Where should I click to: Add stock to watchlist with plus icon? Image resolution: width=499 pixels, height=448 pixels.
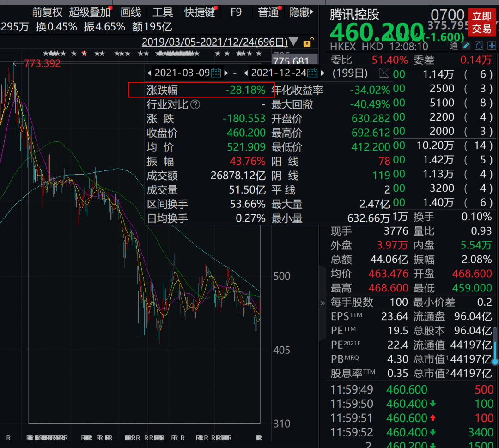(x=492, y=46)
